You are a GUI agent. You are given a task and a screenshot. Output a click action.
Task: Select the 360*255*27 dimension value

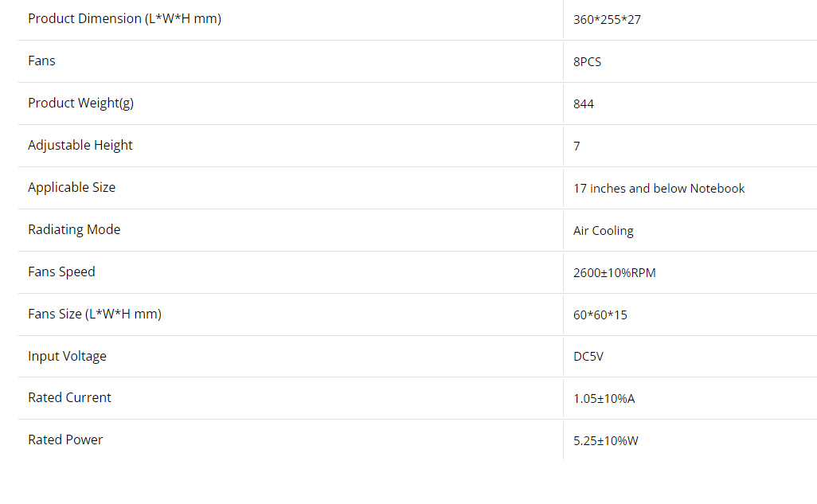click(x=607, y=20)
